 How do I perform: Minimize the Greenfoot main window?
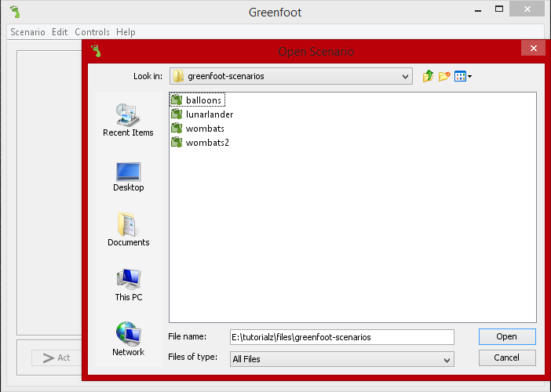click(x=478, y=9)
